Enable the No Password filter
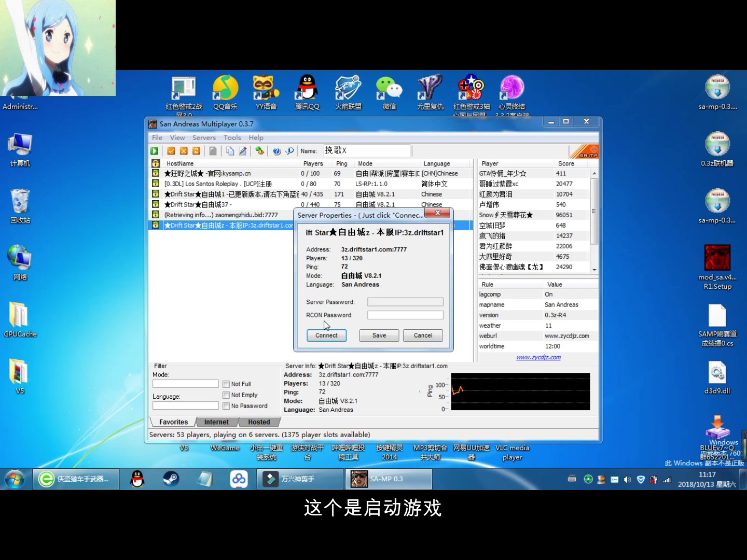Image resolution: width=747 pixels, height=560 pixels. (226, 405)
